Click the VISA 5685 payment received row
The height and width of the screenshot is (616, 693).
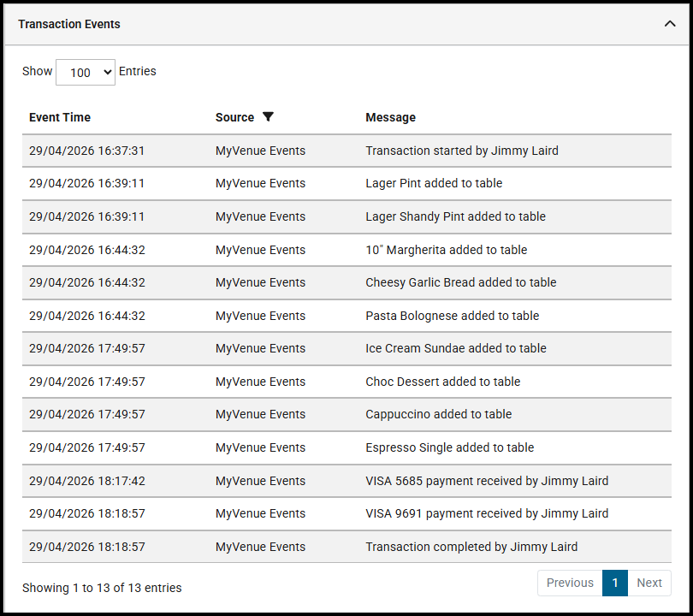click(486, 481)
